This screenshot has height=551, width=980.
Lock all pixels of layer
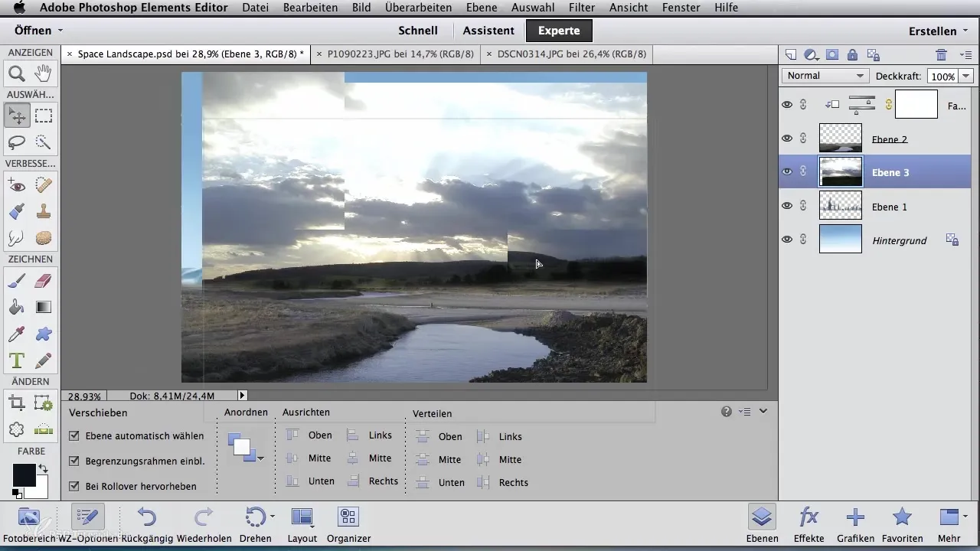click(852, 54)
